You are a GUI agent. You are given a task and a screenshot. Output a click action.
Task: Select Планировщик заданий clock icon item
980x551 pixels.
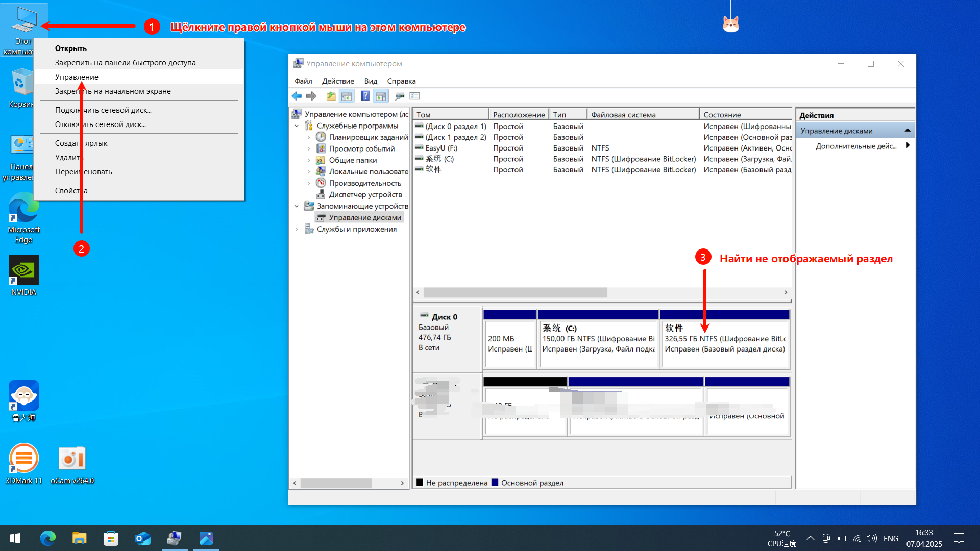[x=321, y=137]
